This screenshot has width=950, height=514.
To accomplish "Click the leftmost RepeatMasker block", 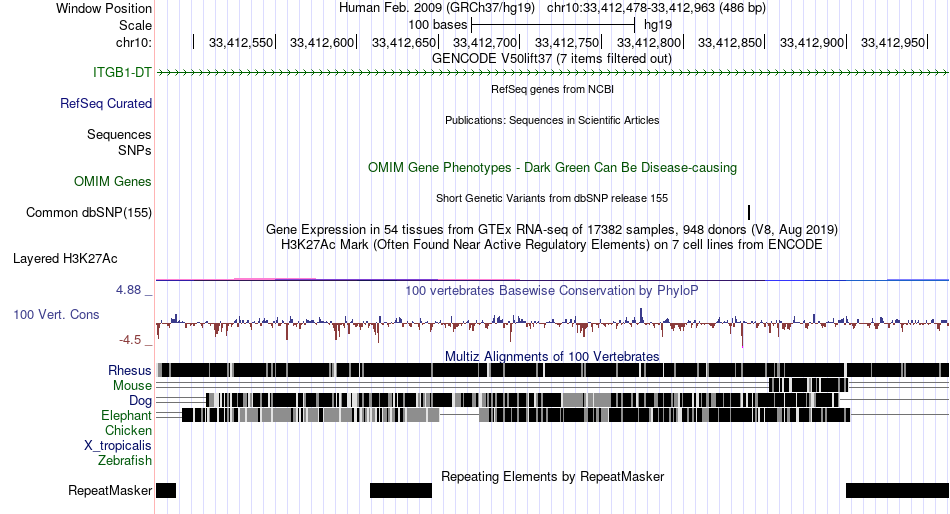I will (x=166, y=490).
